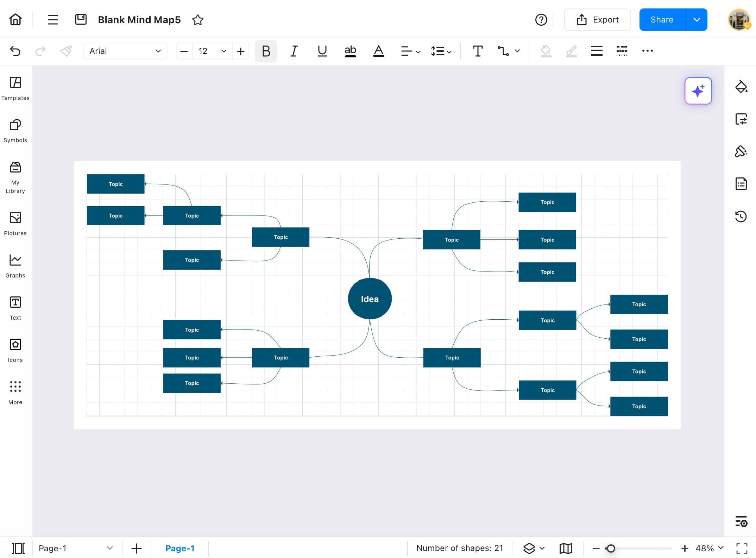The height and width of the screenshot is (558, 756).
Task: Open the font family dropdown
Action: [125, 51]
